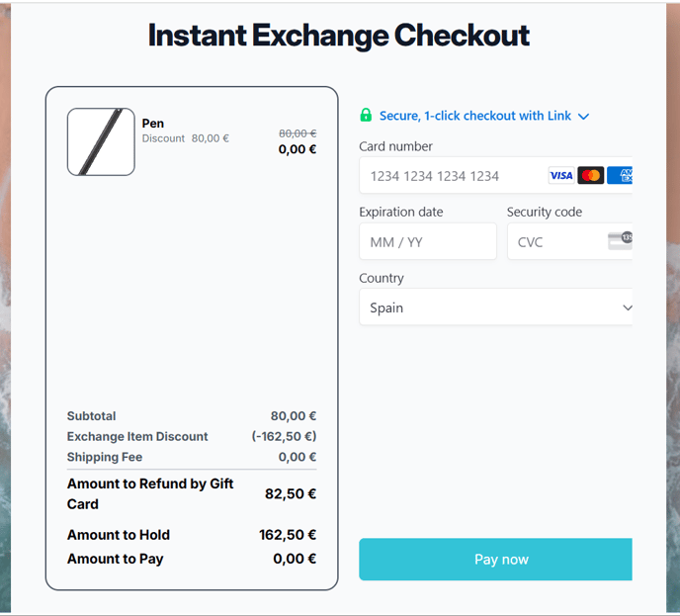The image size is (680, 616).
Task: Click the green padlock secure icon
Action: (366, 116)
